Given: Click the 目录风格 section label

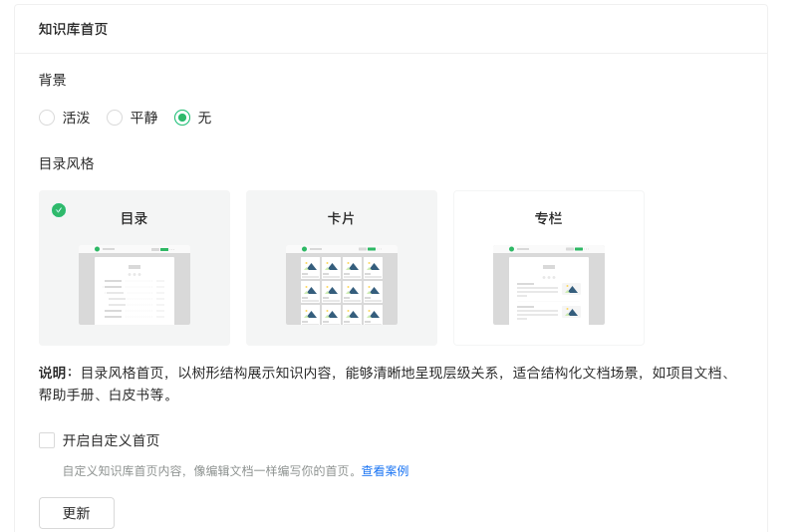Looking at the screenshot, I should 67,163.
